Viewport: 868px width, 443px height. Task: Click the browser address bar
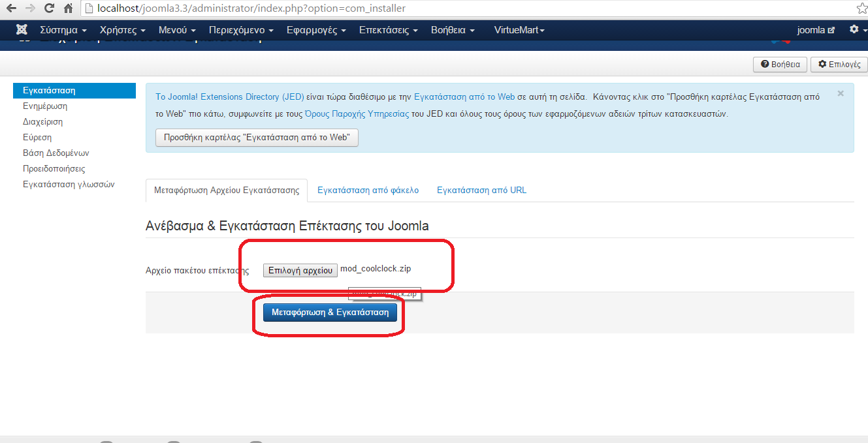(x=466, y=9)
